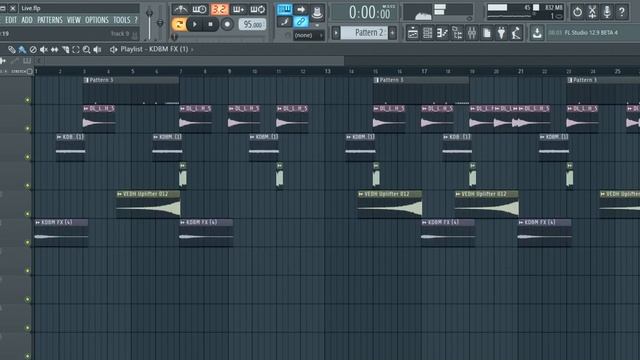Toggle wait for input before recording
This screenshot has height=360, width=640.
(200, 9)
